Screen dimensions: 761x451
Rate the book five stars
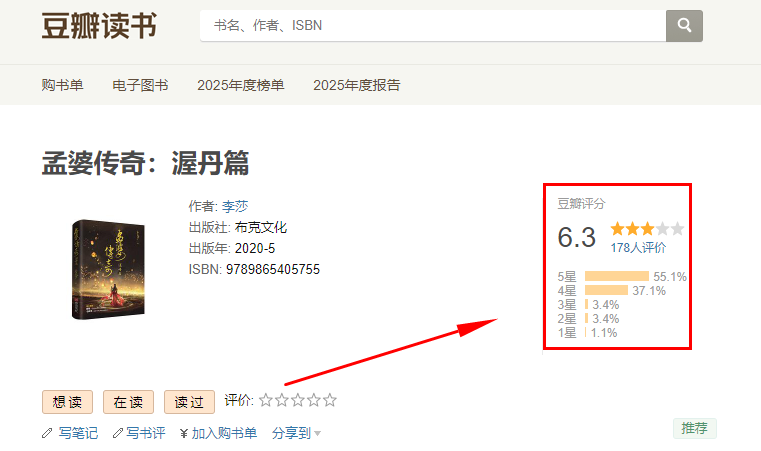(x=330, y=401)
